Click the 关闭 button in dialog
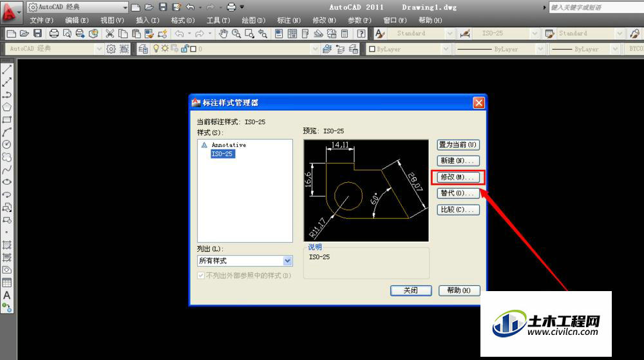 click(411, 290)
